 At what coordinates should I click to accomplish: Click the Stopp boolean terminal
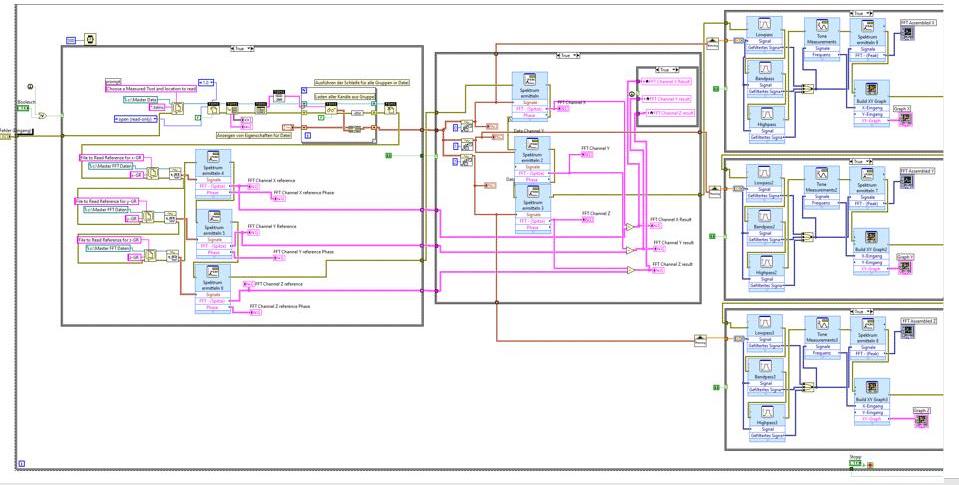pyautogui.click(x=856, y=464)
